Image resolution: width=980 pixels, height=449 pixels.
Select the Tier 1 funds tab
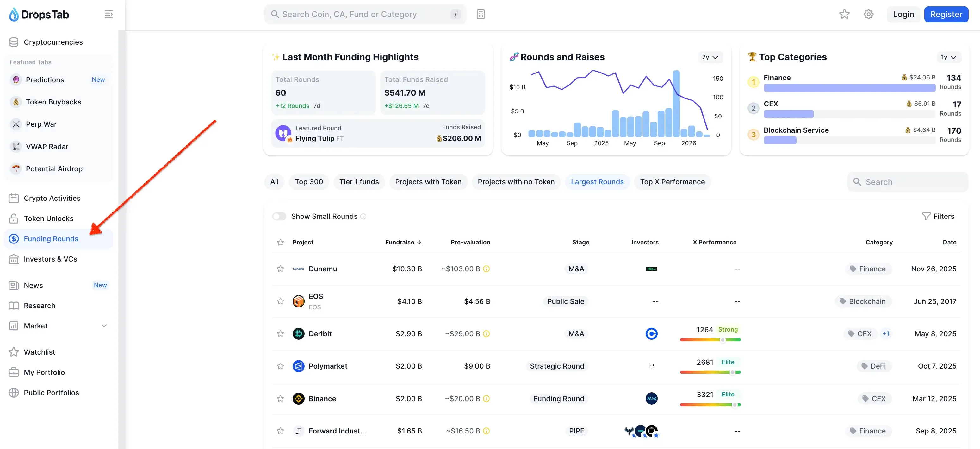tap(359, 182)
